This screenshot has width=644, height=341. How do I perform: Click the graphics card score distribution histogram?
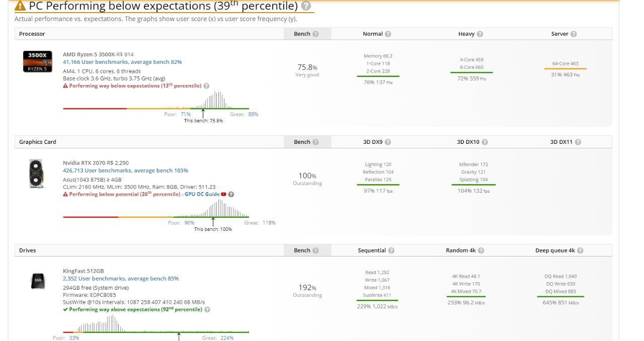(x=156, y=208)
